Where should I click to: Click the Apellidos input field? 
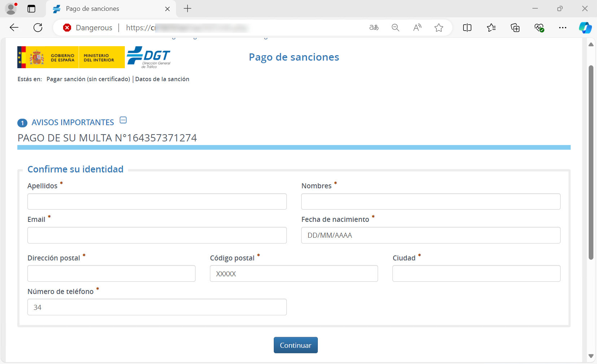pyautogui.click(x=157, y=201)
